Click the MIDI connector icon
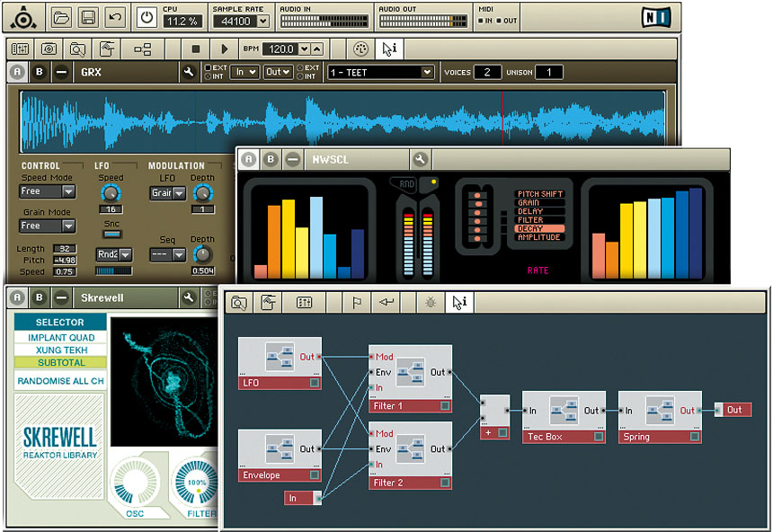Viewport: 773px width, 532px height. pyautogui.click(x=360, y=49)
